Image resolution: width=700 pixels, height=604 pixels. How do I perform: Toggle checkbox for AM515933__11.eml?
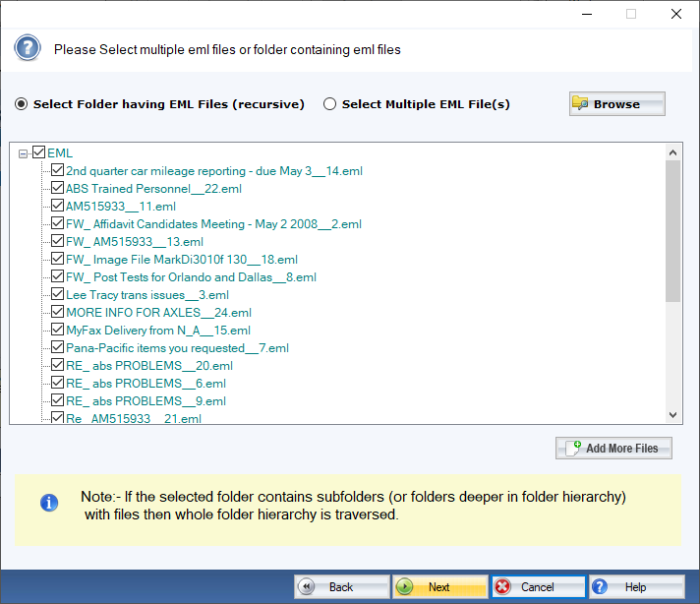pyautogui.click(x=57, y=205)
